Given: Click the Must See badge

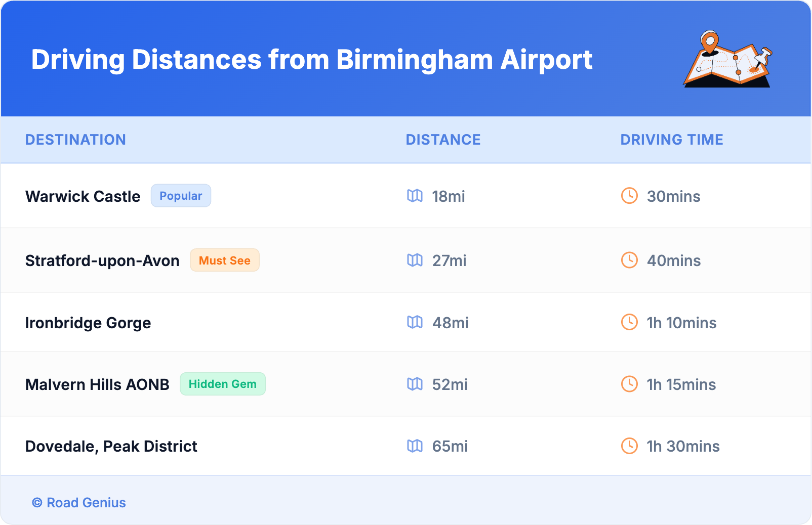Looking at the screenshot, I should click(224, 260).
